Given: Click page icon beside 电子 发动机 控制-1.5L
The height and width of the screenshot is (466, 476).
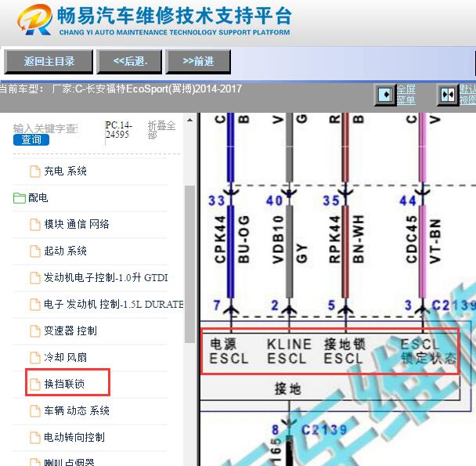Looking at the screenshot, I should (35, 305).
